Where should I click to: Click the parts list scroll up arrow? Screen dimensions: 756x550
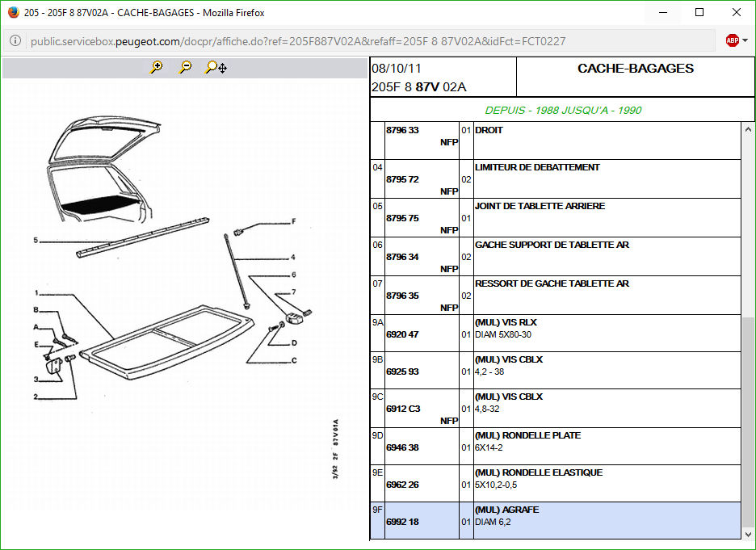pos(748,129)
